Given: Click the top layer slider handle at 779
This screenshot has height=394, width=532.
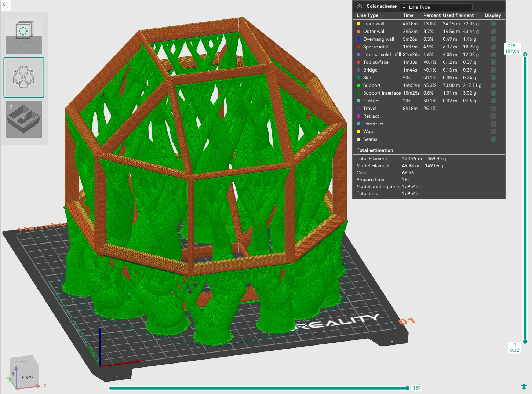Looking at the screenshot, I should [x=525, y=55].
